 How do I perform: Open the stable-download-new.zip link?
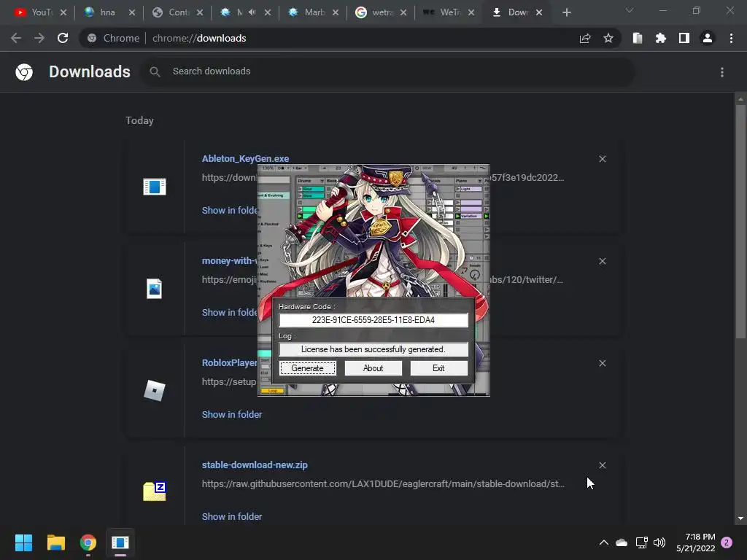[255, 464]
